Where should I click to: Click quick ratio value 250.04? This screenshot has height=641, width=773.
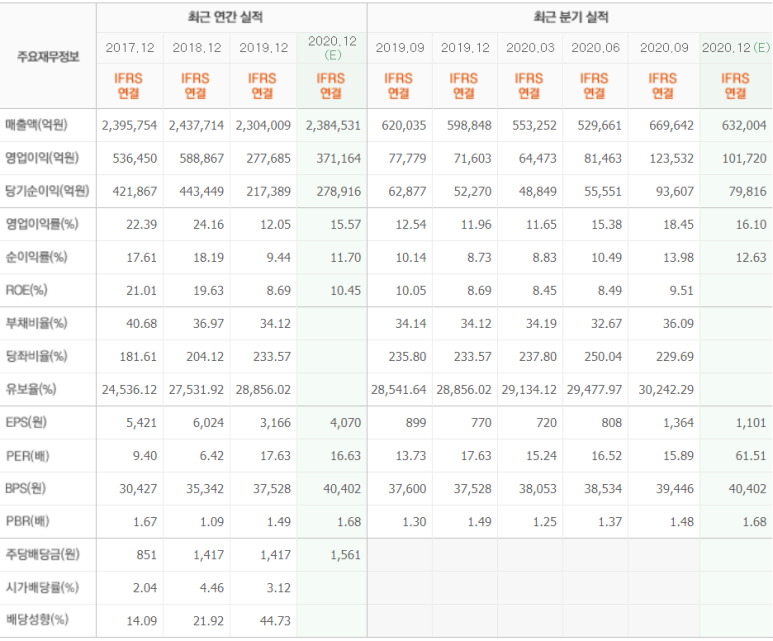coord(603,357)
